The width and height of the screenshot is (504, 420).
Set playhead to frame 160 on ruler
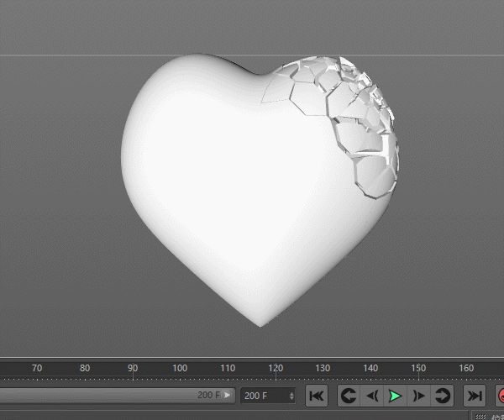tap(466, 368)
